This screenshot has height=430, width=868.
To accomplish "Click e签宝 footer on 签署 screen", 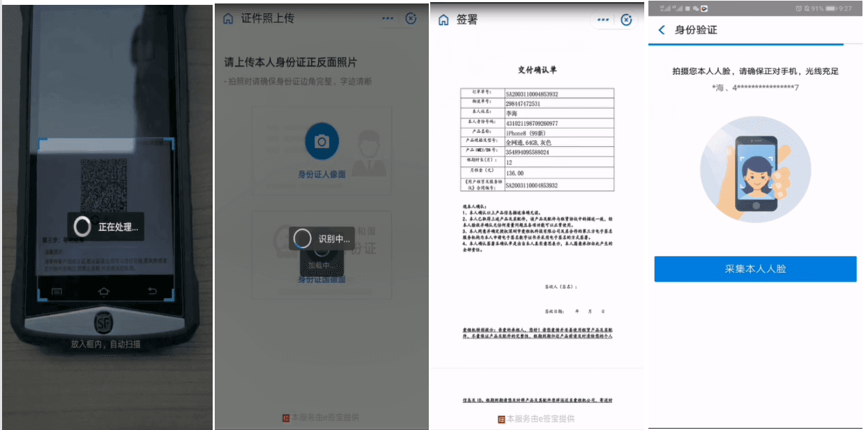I will coord(536,419).
